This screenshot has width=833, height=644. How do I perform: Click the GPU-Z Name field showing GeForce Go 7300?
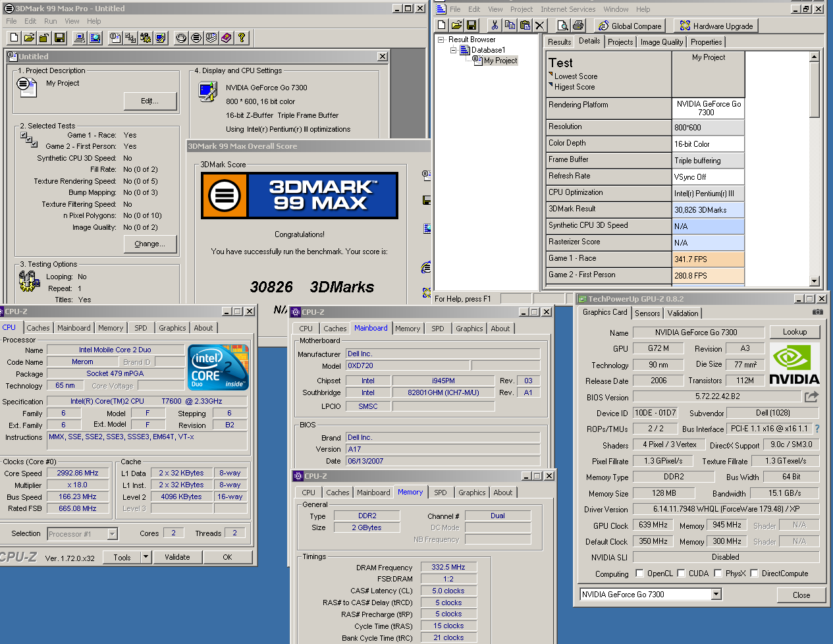tap(699, 333)
